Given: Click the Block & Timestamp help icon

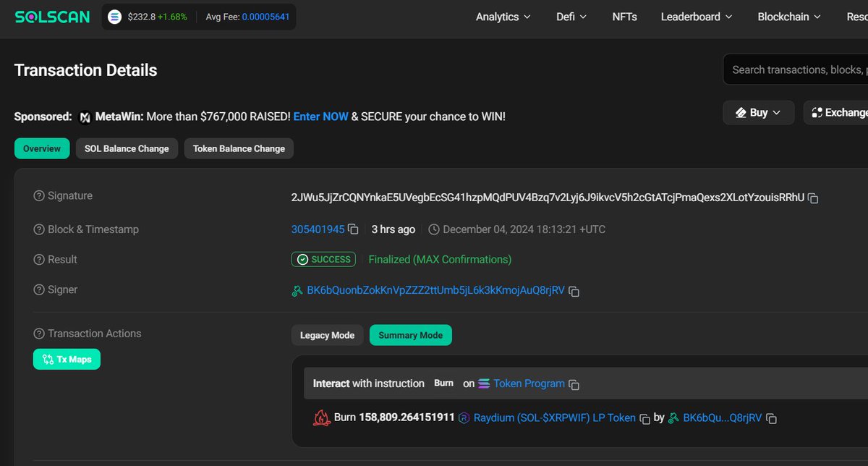Looking at the screenshot, I should pos(39,229).
